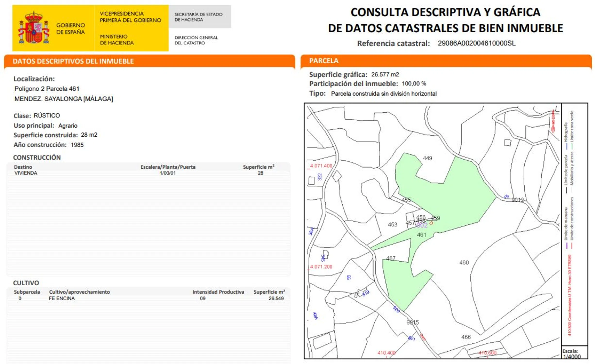Viewport: 595px width, 364px height.
Task: Select parcel 449 label on the map
Action: coord(427,158)
